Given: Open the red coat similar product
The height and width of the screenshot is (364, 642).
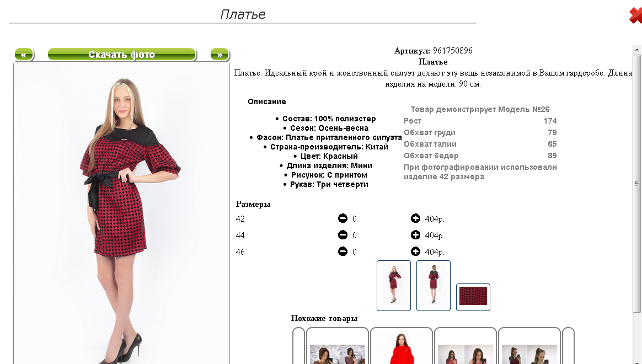Looking at the screenshot, I should click(402, 346).
